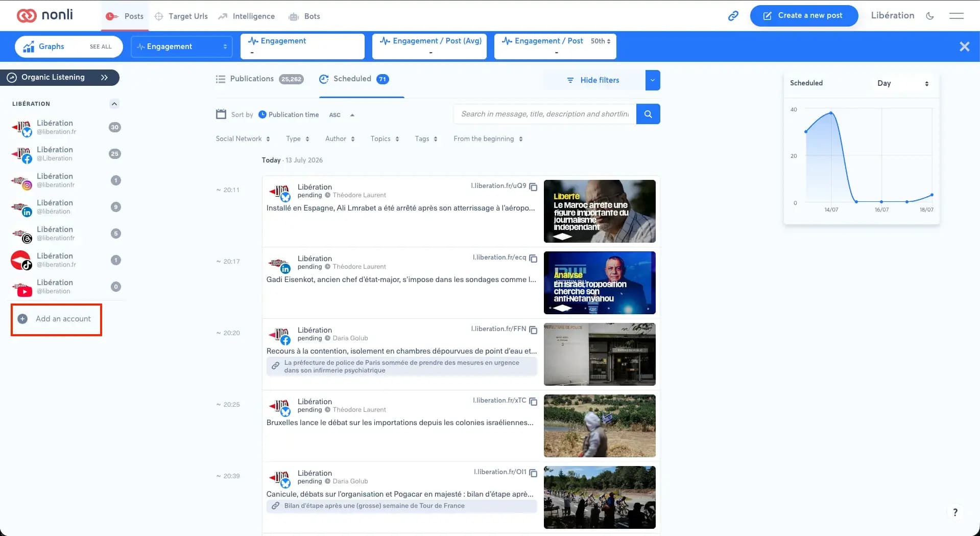Copy short link l.liberation.fr/ecq
The image size is (980, 536).
click(x=533, y=259)
